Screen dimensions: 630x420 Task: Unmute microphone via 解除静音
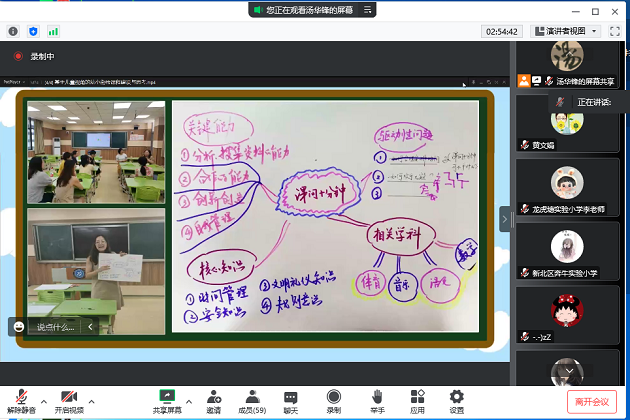point(18,401)
